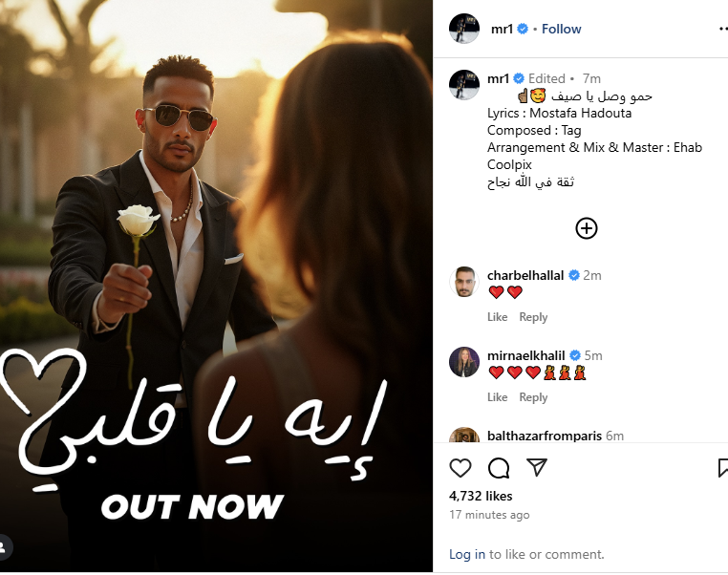
Task: Like mirnaelkhalil's comment
Action: pyautogui.click(x=497, y=397)
